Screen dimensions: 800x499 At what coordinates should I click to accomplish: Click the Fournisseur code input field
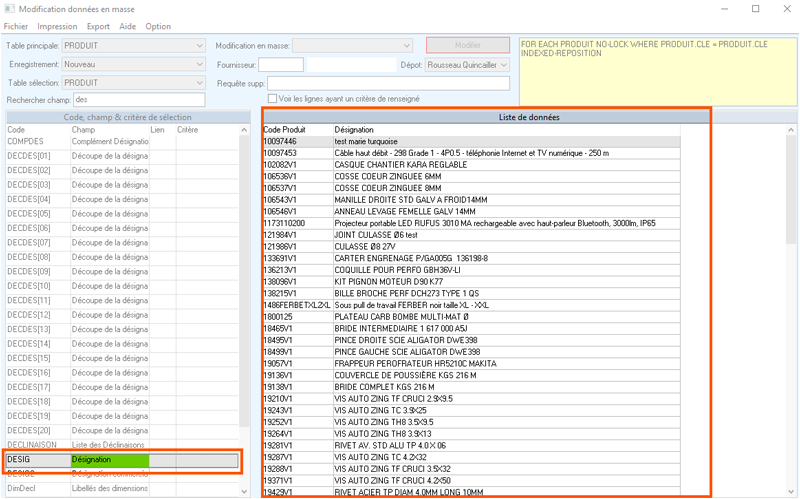tap(281, 65)
